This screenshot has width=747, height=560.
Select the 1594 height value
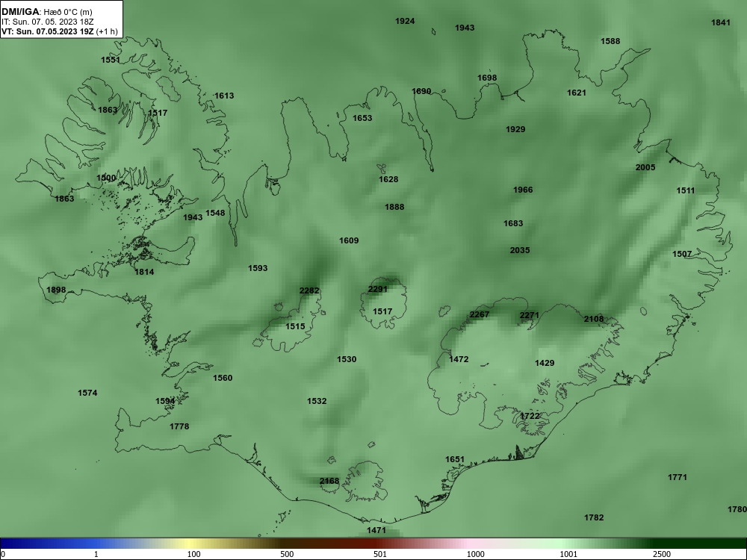point(165,401)
